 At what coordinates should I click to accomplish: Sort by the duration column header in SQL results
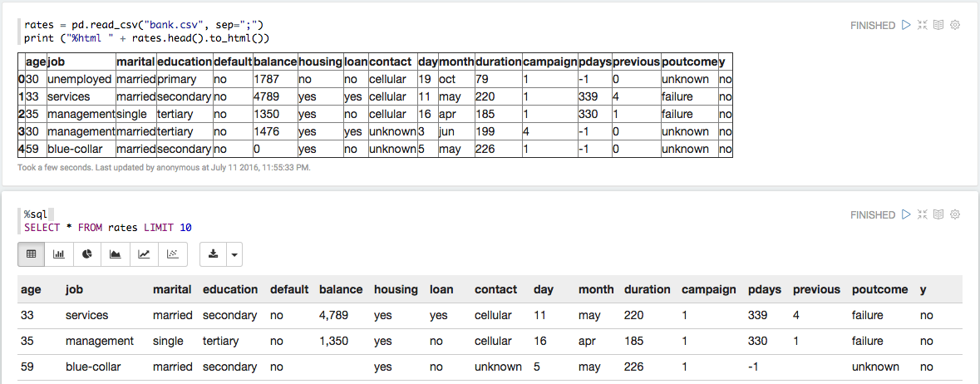pos(647,289)
